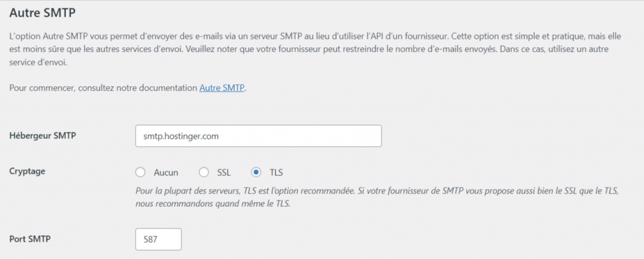Select the Aucun encryption radio button
The image size is (644, 259).
click(140, 172)
